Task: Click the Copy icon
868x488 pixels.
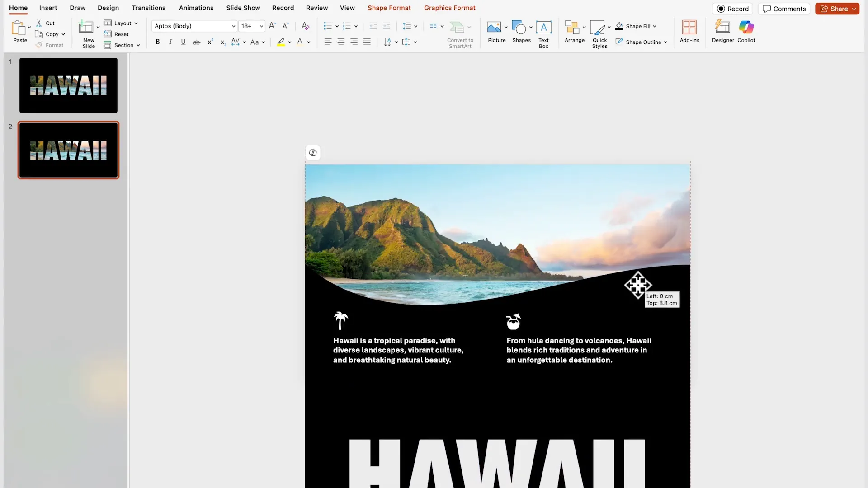Action: tap(39, 34)
